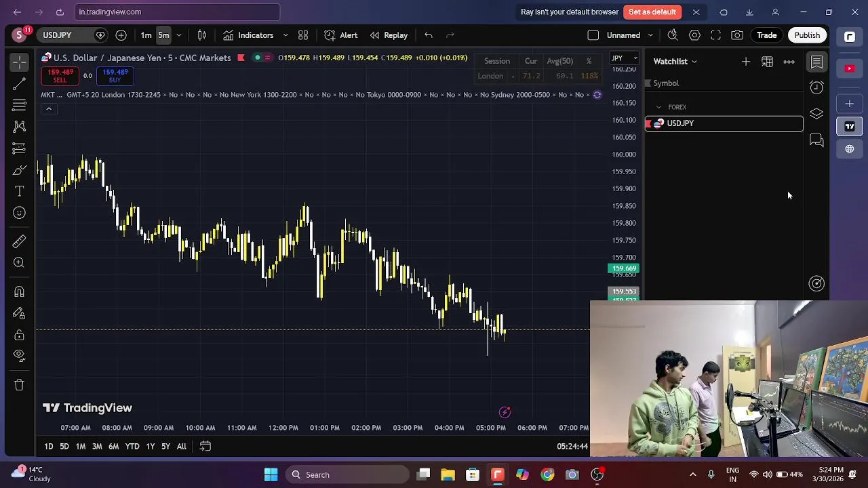Select the 1m timeframe
The height and width of the screenshot is (488, 868).
pyautogui.click(x=146, y=35)
